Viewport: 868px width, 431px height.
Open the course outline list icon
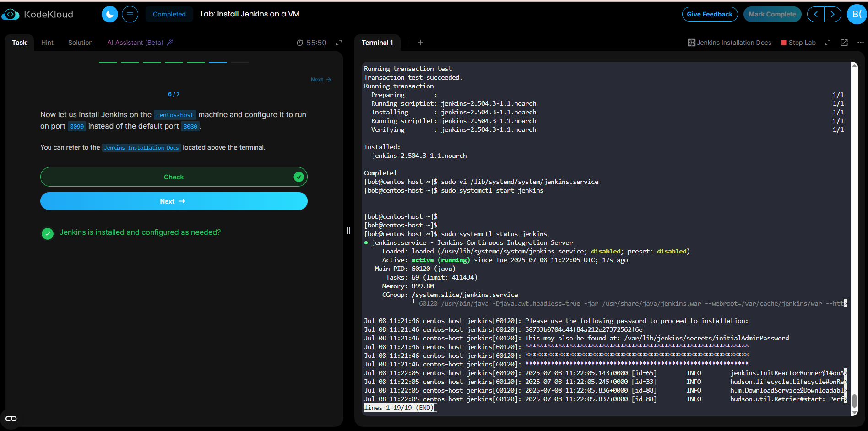[x=130, y=14]
